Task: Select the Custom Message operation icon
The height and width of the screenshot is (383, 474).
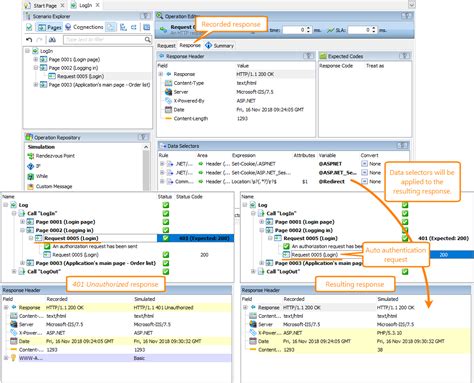Action: 31,186
